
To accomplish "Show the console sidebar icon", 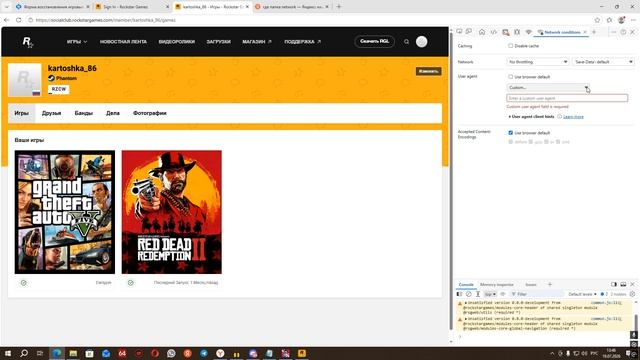I will pyautogui.click(x=460, y=294).
